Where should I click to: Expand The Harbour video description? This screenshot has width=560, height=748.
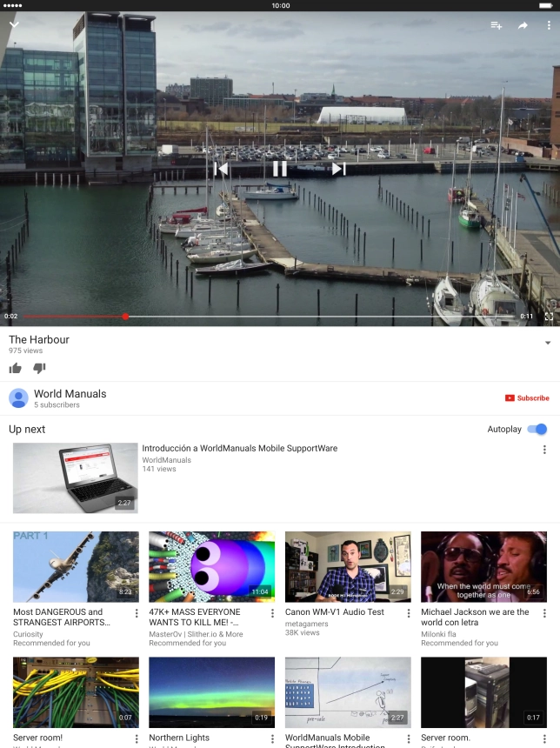coord(548,343)
